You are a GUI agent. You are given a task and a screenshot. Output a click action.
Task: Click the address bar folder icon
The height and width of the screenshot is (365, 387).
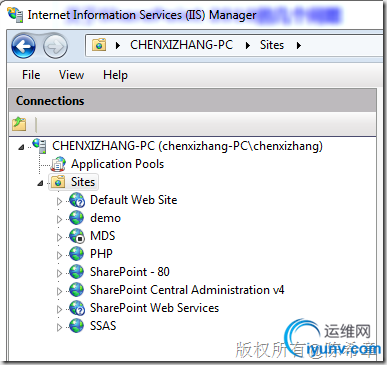(x=99, y=45)
